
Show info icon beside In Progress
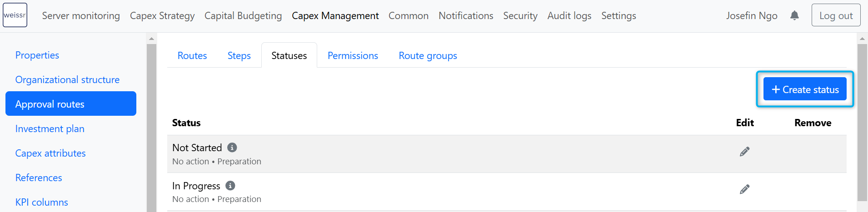[x=230, y=186]
